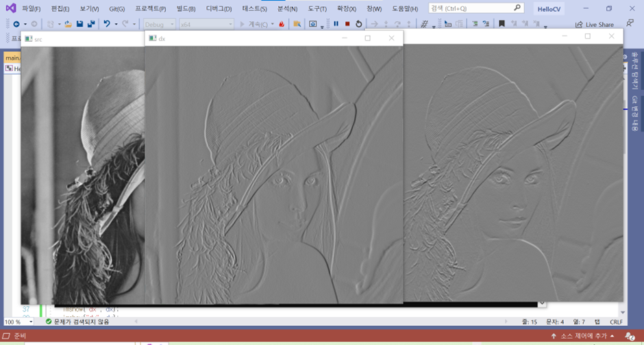Screen dimensions: 644x345
Task: Open the 프로젝트(P) menu
Action: point(151,9)
